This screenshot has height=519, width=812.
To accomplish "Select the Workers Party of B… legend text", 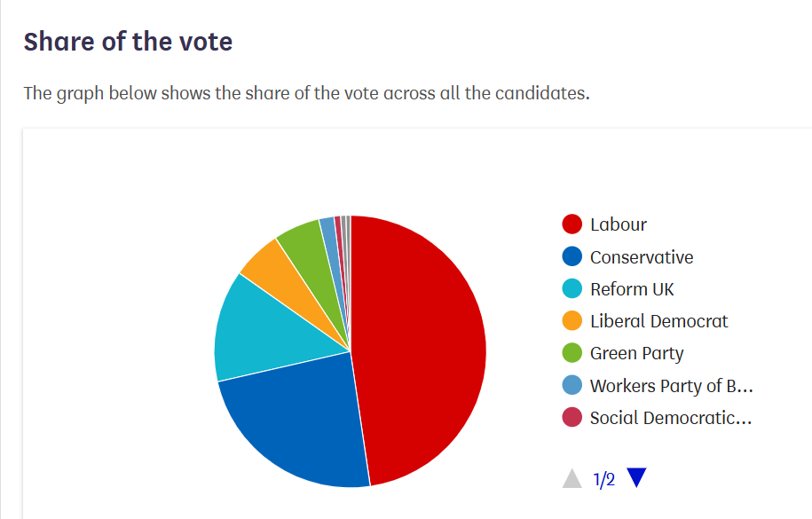I will pos(671,386).
